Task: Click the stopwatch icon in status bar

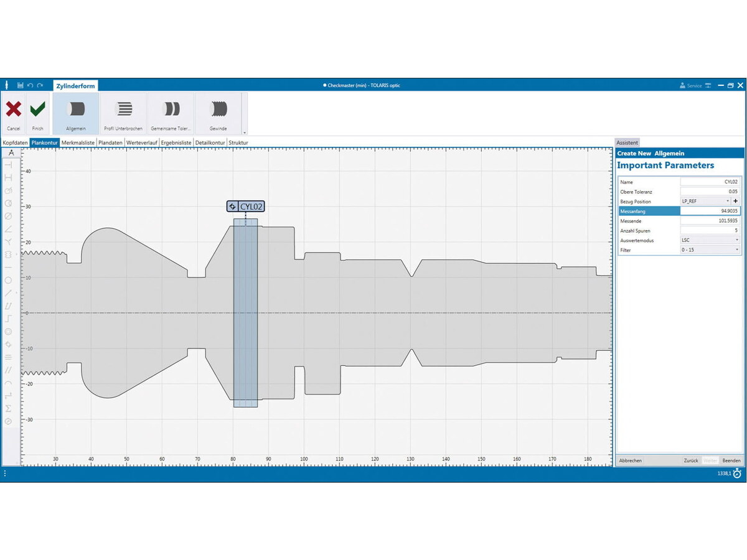Action: click(x=737, y=474)
